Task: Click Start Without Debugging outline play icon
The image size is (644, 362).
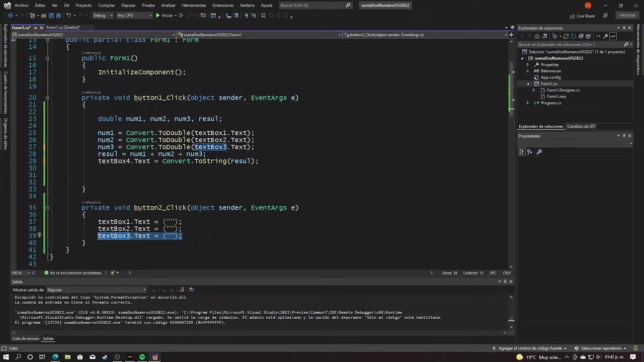Action: coord(181,16)
